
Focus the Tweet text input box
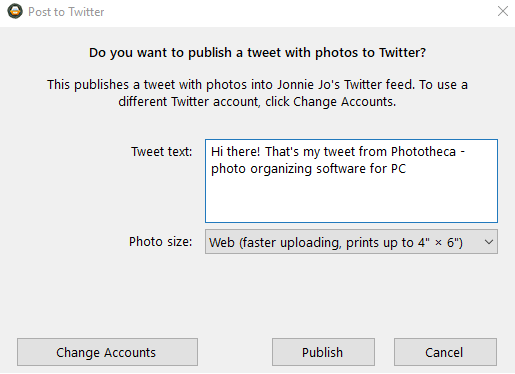[x=351, y=181]
